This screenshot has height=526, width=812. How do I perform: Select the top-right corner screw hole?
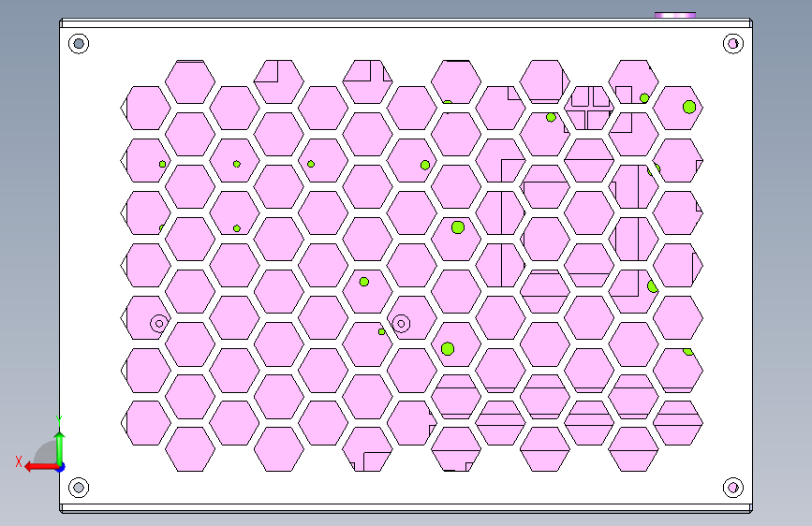pyautogui.click(x=732, y=43)
